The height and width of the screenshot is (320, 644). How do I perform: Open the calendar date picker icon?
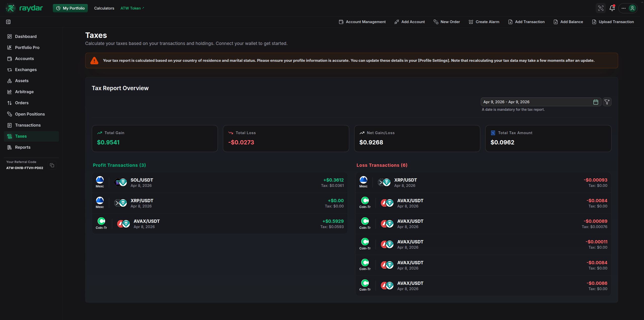pos(595,102)
